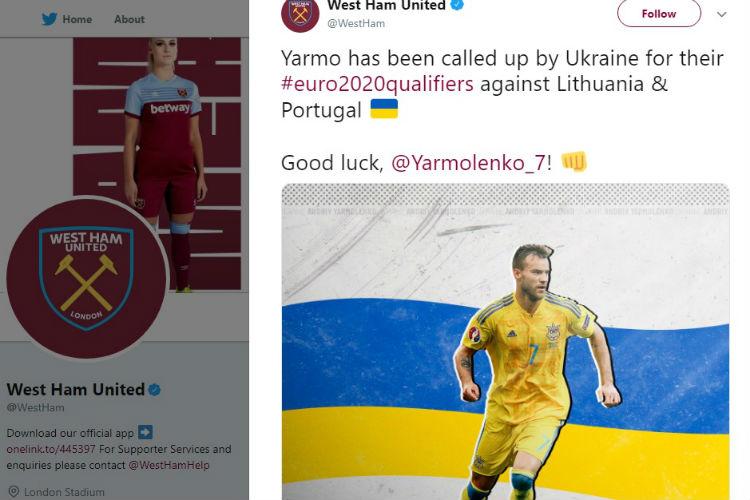
Task: Click the Ukraine flag emoji
Action: [x=384, y=109]
